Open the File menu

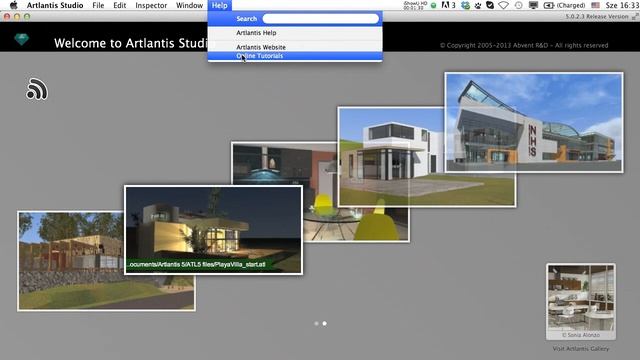click(98, 5)
